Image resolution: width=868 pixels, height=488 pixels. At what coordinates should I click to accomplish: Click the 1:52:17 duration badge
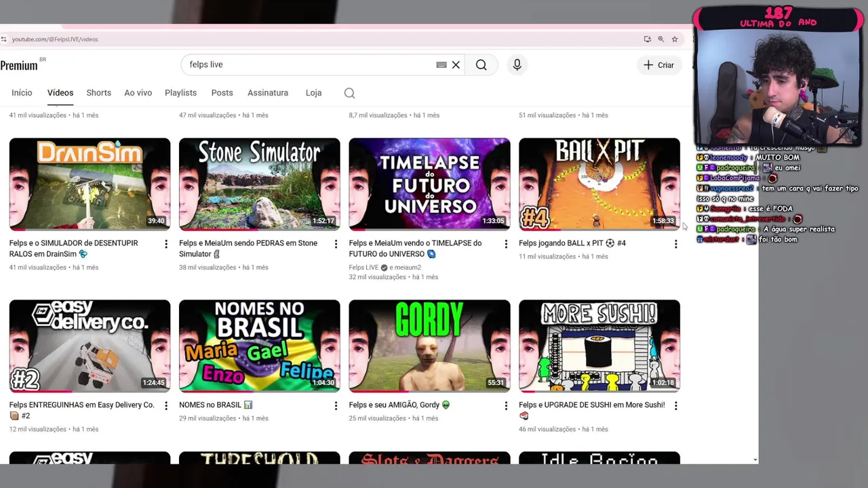(323, 221)
